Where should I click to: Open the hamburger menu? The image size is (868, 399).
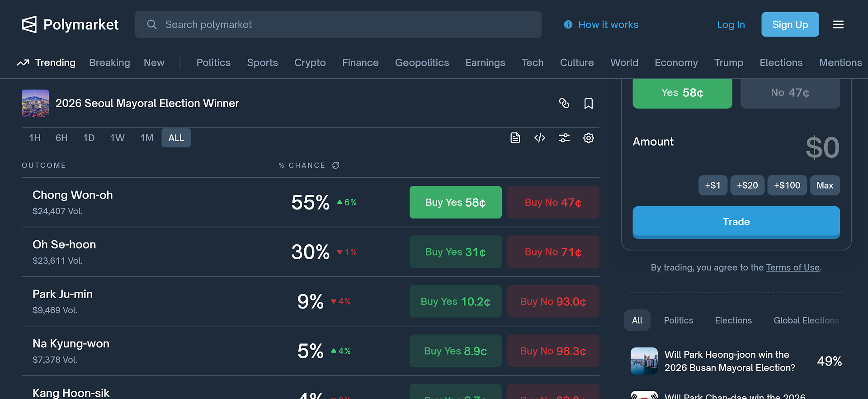click(838, 24)
